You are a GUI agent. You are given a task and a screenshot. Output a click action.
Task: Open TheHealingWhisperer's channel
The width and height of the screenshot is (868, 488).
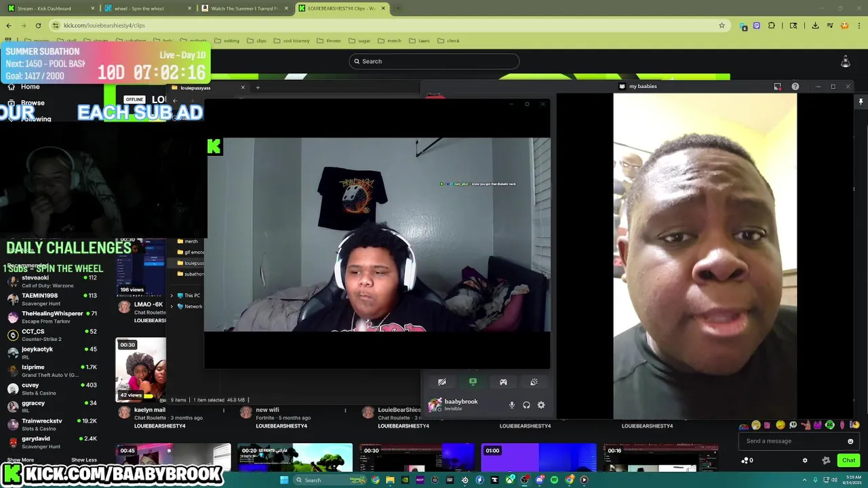point(53,317)
